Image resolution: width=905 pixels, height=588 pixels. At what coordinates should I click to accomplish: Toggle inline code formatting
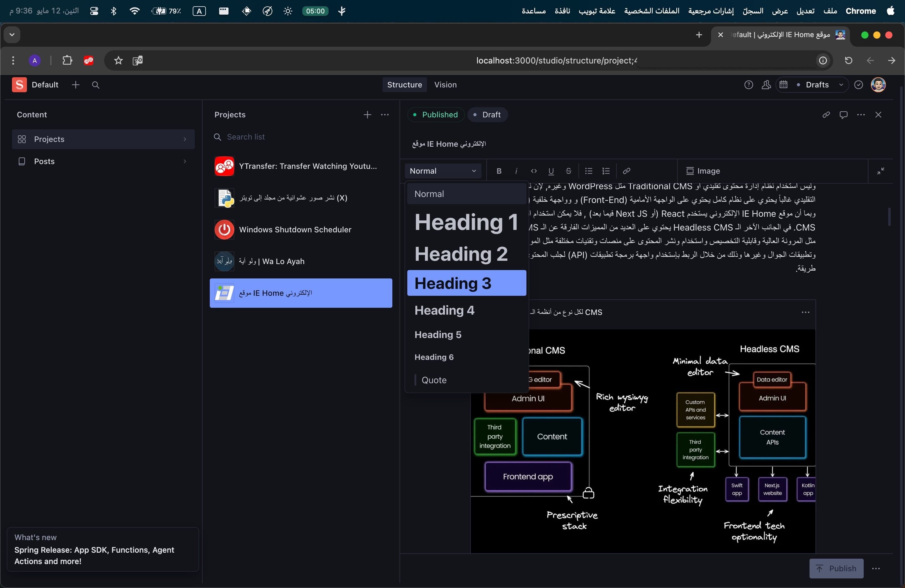click(534, 171)
